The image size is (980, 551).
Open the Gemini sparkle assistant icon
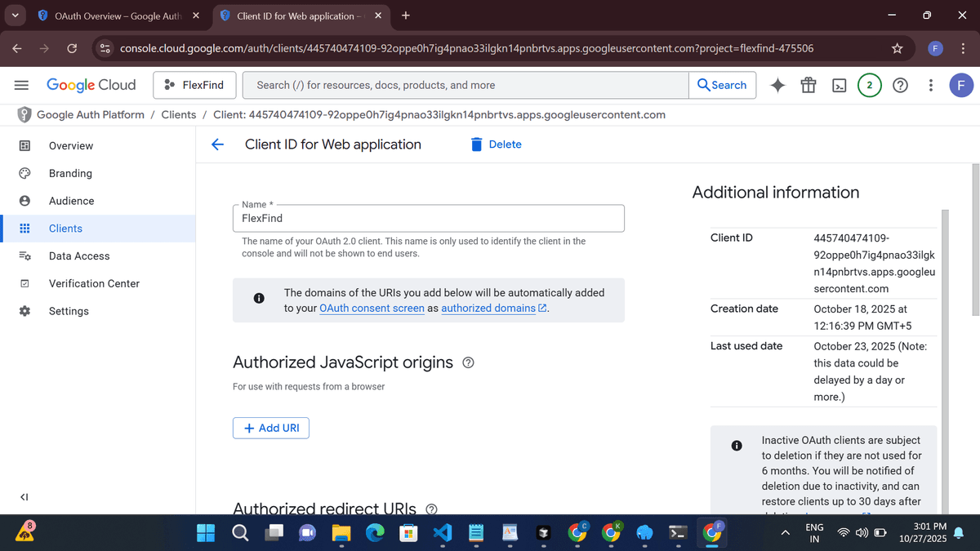click(777, 85)
